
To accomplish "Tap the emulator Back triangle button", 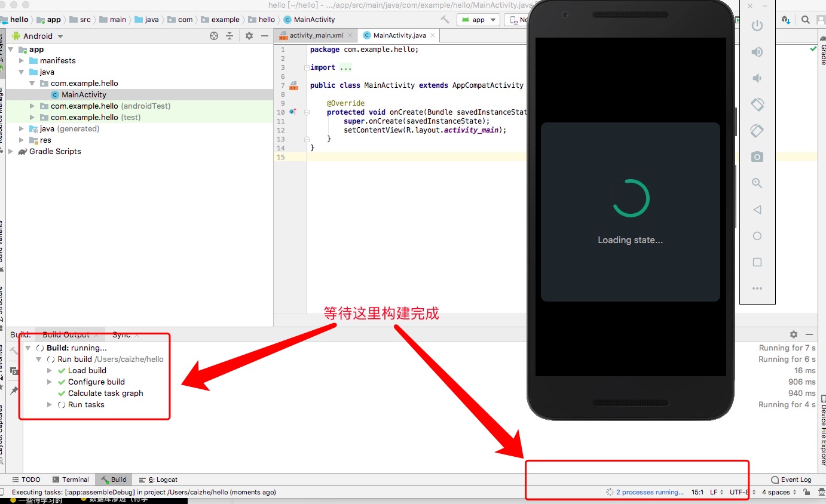I will 757,210.
